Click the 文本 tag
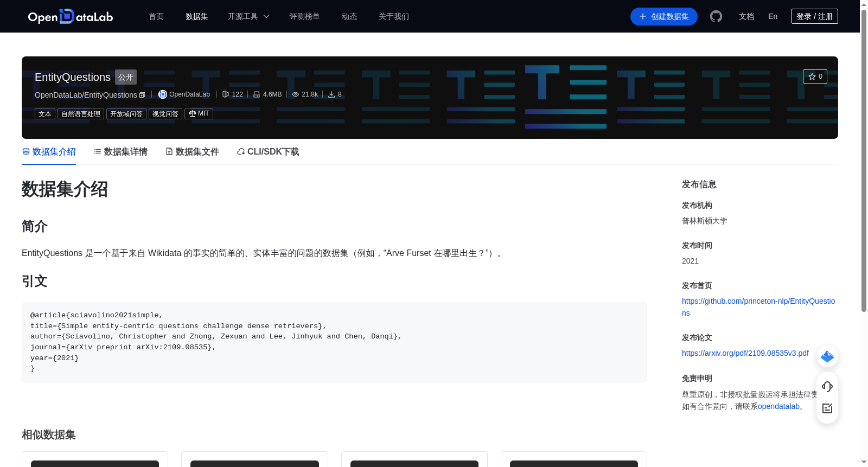This screenshot has width=868, height=467. pos(45,114)
